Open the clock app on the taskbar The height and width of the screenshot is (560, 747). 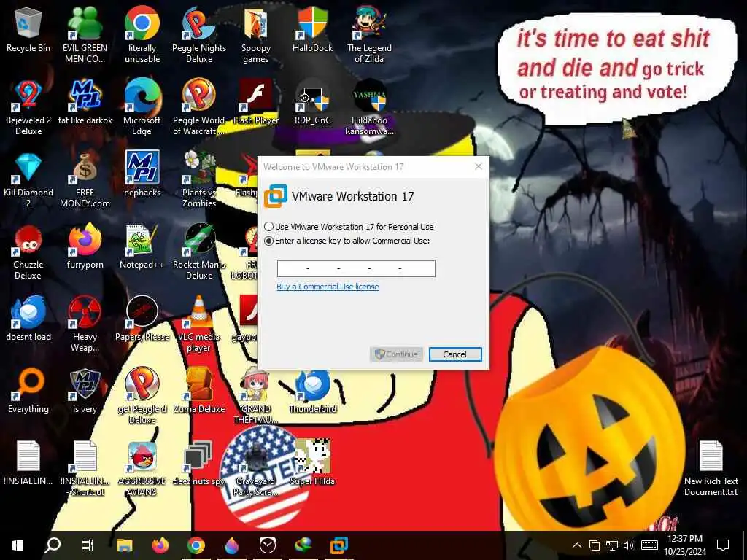(x=268, y=545)
